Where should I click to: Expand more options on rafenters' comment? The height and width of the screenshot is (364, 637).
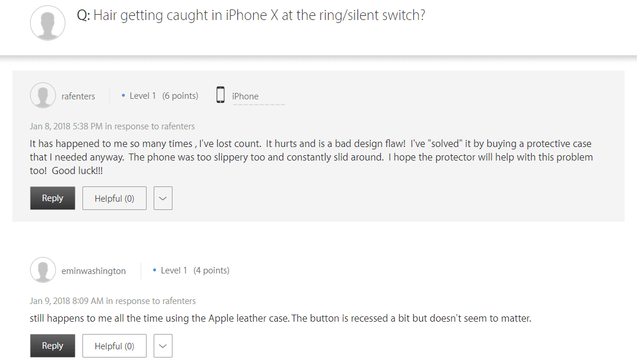[163, 199]
